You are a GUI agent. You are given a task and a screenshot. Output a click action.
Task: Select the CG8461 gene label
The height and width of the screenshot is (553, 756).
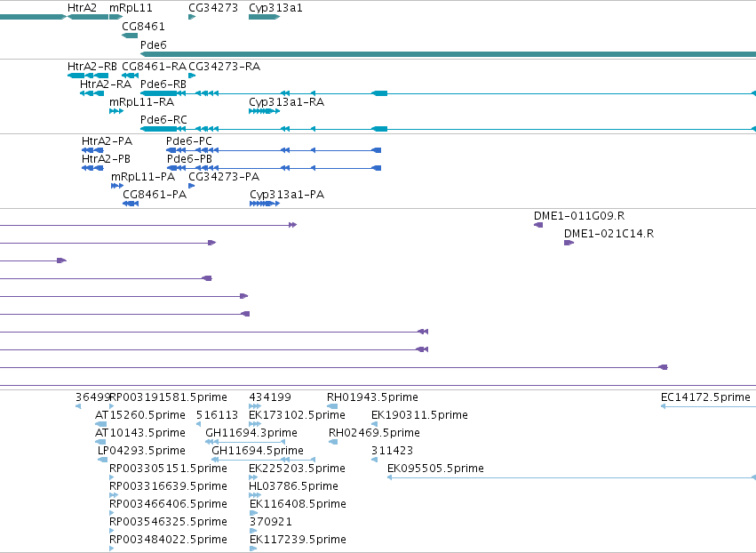coord(143,26)
